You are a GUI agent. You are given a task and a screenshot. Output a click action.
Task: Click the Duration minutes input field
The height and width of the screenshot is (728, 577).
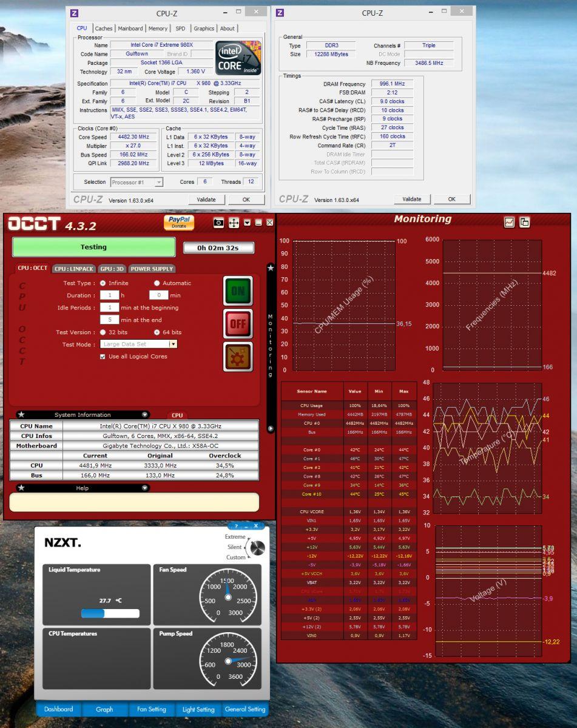[158, 295]
